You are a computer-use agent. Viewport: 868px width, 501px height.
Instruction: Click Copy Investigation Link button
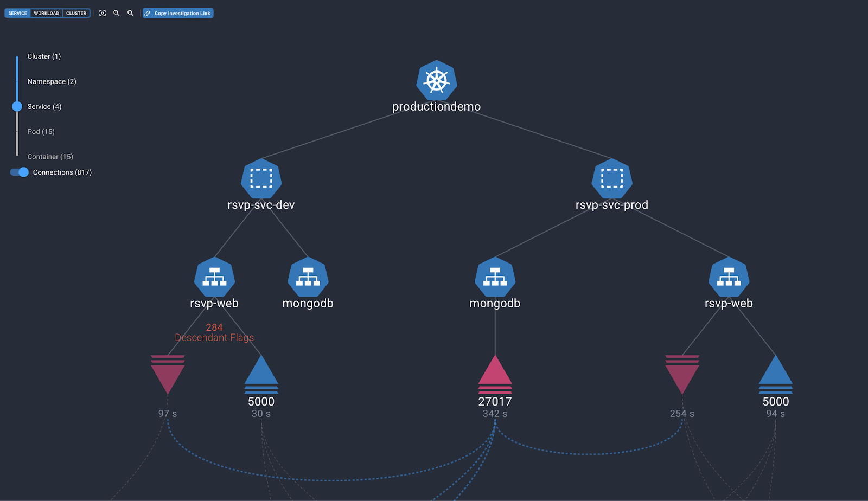(x=178, y=13)
